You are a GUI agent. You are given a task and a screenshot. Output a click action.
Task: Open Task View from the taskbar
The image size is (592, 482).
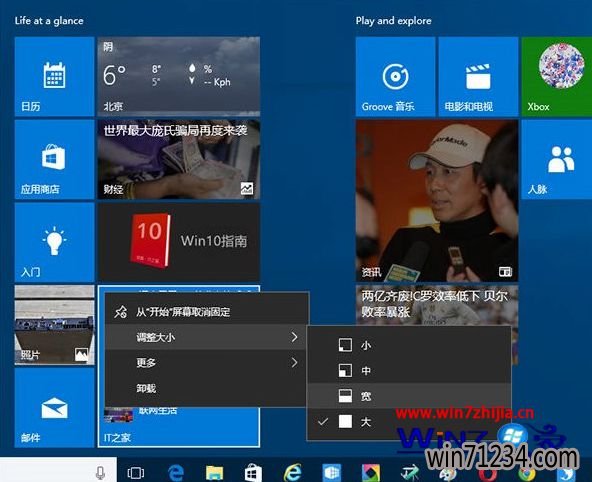point(136,473)
